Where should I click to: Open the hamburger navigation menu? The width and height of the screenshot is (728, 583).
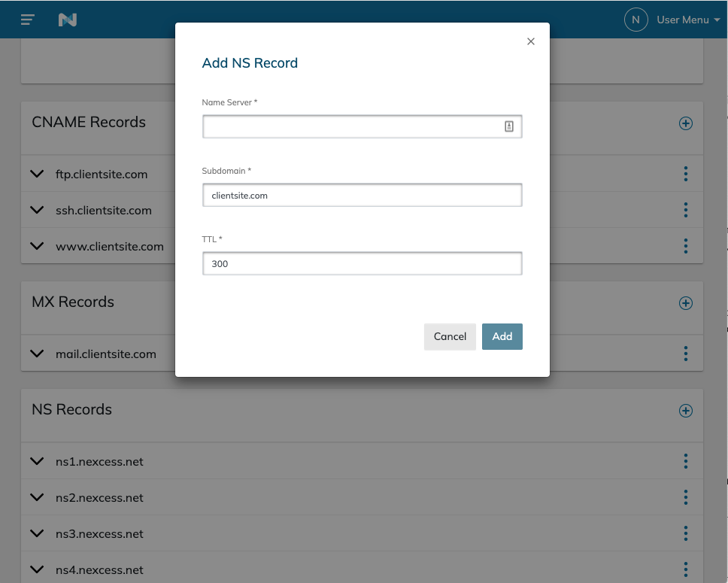(x=27, y=20)
